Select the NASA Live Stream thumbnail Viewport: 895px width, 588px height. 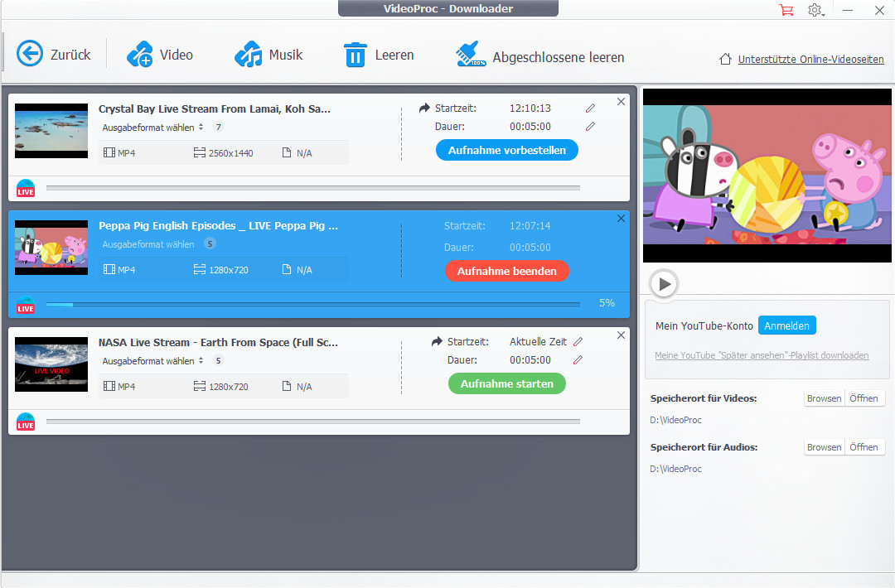[51, 364]
